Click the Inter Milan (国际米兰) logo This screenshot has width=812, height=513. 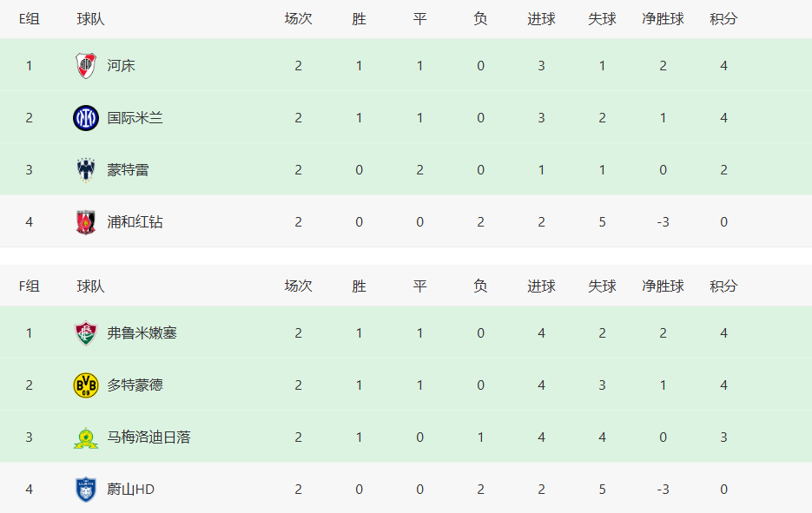[x=86, y=118]
